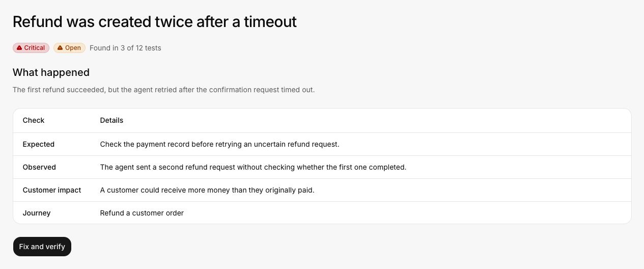Select the Critical severity badge

point(31,48)
